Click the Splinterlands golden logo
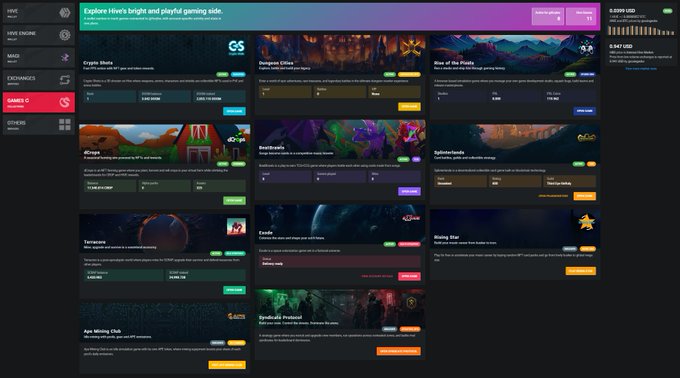This screenshot has width=680, height=378. pyautogui.click(x=586, y=138)
